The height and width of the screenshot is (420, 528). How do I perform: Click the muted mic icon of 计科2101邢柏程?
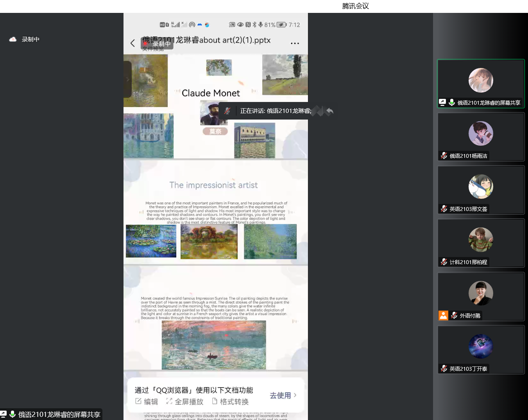pyautogui.click(x=444, y=262)
